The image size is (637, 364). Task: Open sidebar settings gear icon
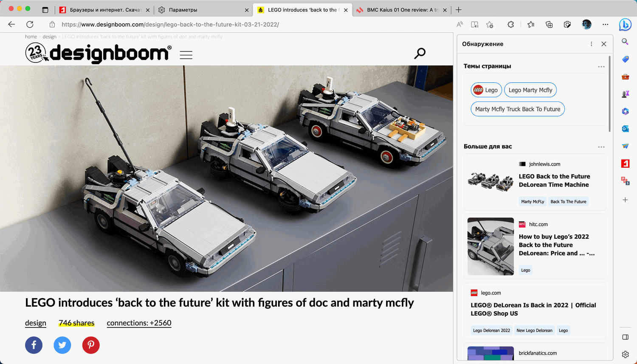pos(625,354)
